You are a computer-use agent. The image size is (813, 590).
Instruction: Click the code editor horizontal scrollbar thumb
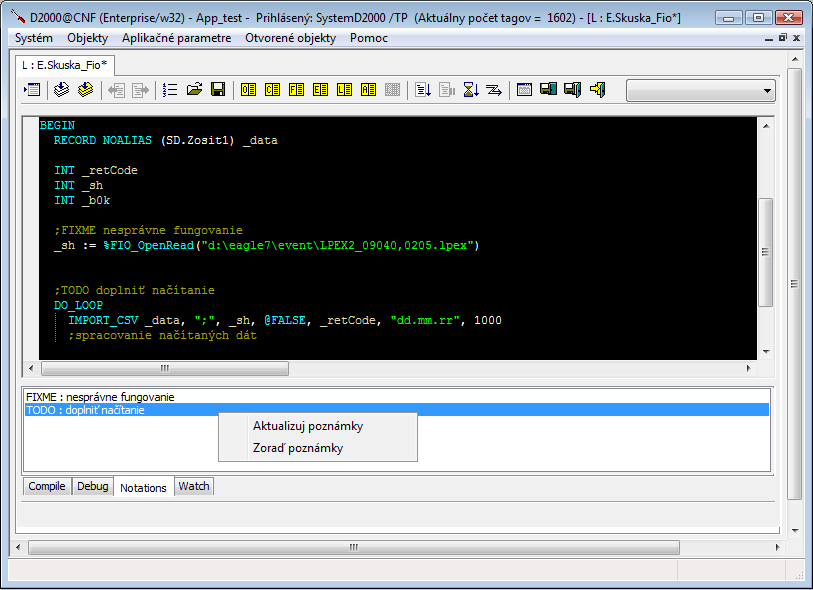tap(163, 368)
